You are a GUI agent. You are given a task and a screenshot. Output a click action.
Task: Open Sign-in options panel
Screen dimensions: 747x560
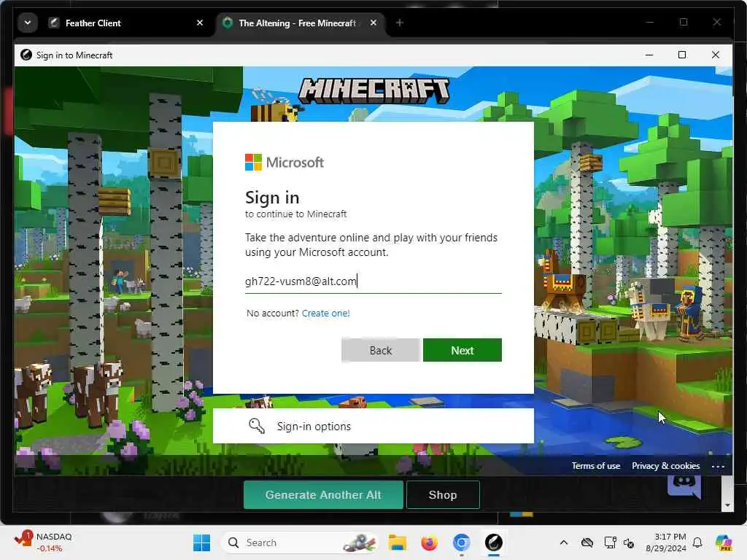tap(373, 426)
